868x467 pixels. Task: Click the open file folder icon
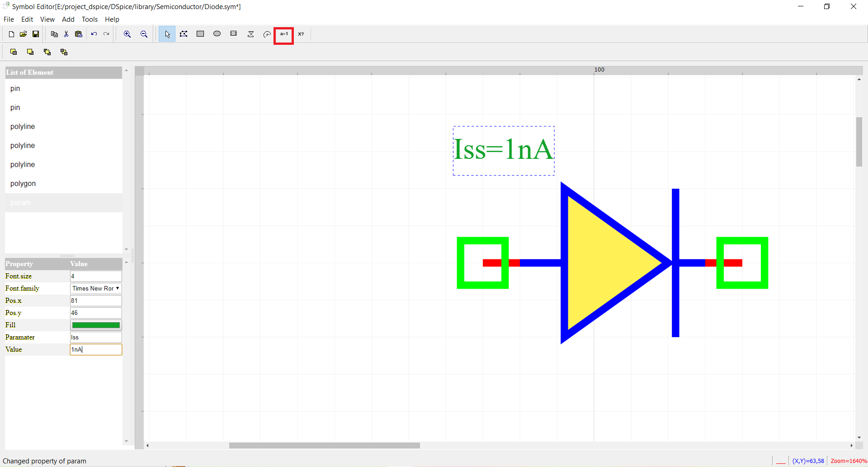point(23,34)
